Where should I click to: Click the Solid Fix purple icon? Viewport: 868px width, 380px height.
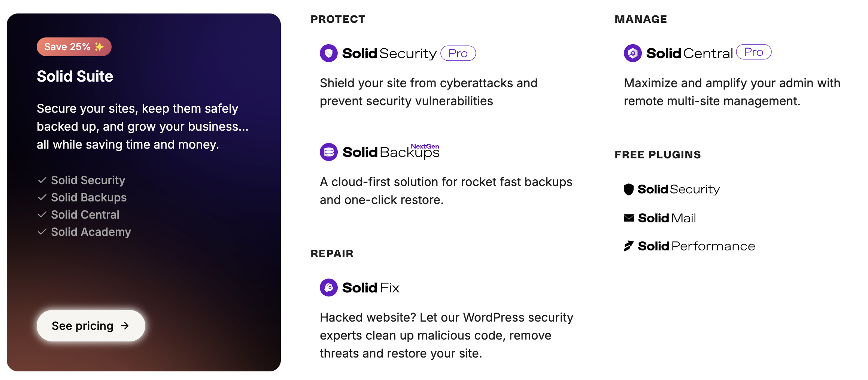pos(328,288)
